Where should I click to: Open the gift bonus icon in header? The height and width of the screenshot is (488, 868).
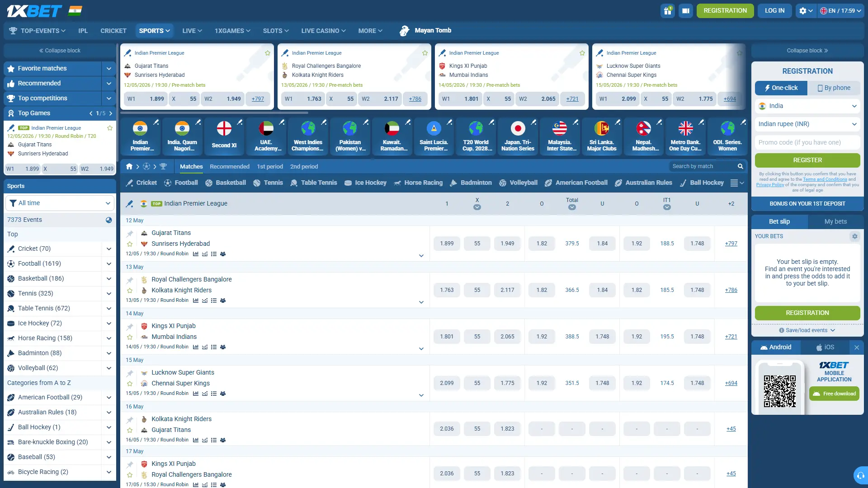tap(667, 11)
